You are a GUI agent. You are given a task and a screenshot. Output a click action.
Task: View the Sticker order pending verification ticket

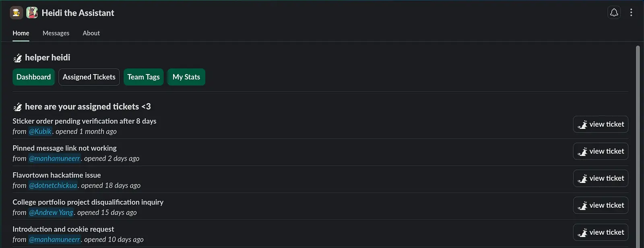(601, 124)
